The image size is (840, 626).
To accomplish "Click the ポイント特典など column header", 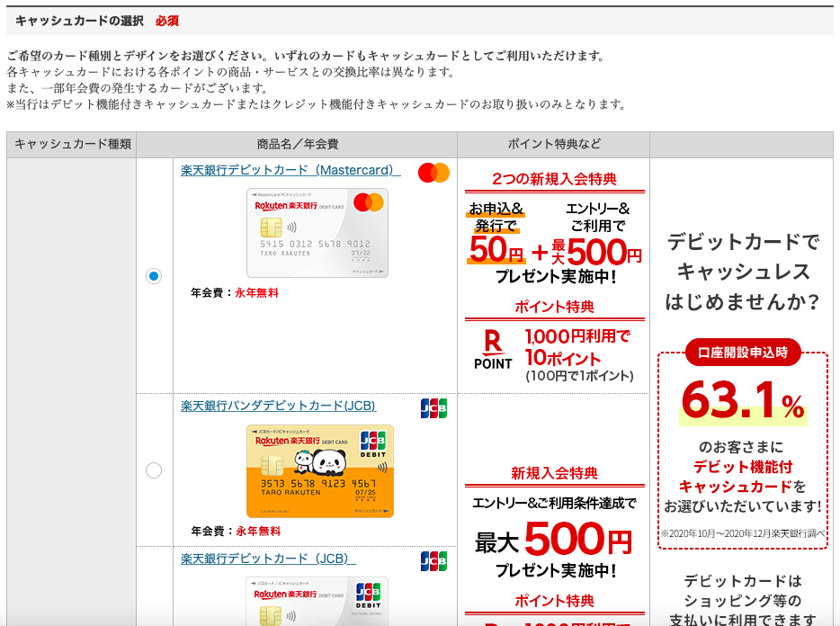I will (554, 144).
